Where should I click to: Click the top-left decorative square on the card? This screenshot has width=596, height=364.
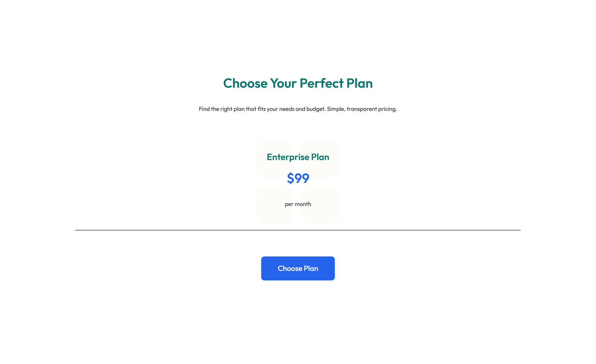click(275, 159)
